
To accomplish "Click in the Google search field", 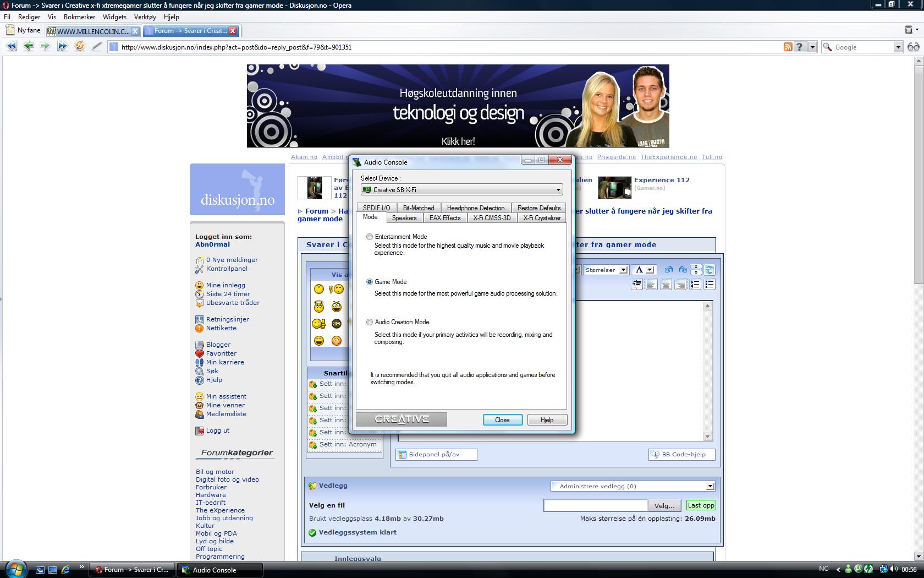I will pos(862,47).
